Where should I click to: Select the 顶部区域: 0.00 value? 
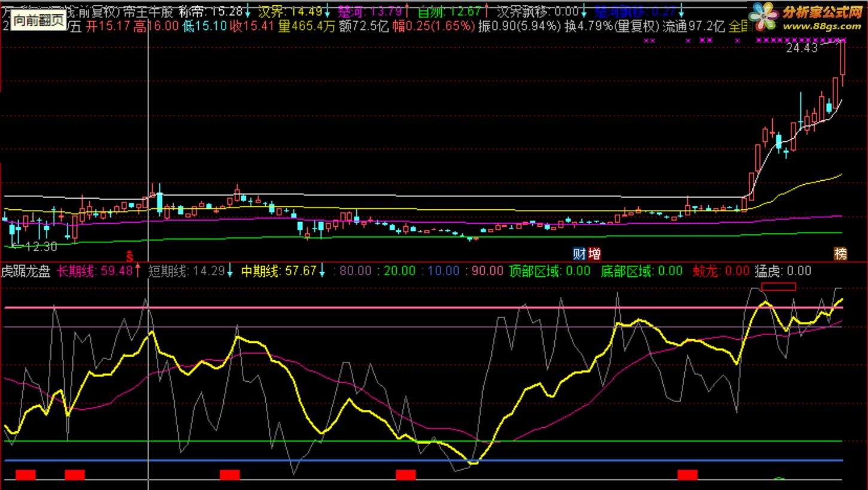tap(550, 271)
